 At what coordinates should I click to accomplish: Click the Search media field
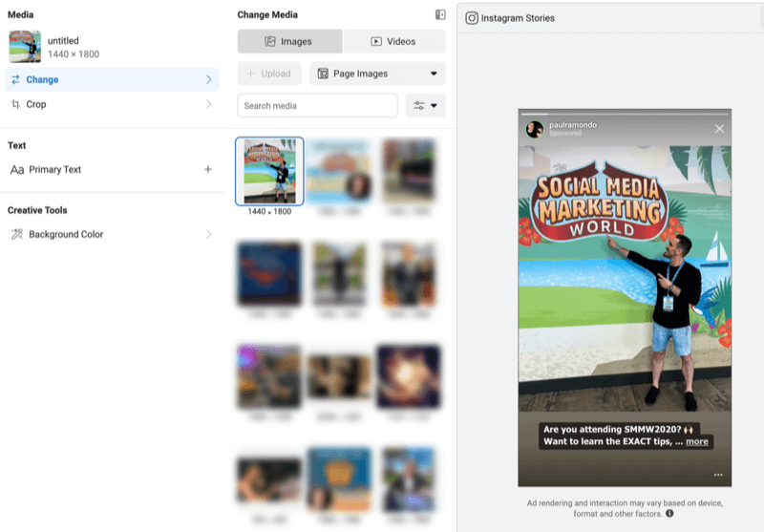tap(318, 106)
